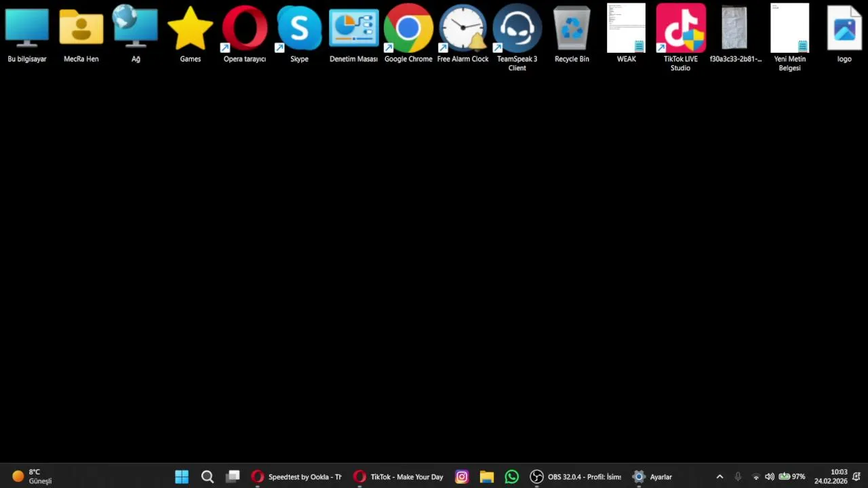Open the Games star shortcut
The width and height of the screenshot is (868, 488).
tap(190, 34)
